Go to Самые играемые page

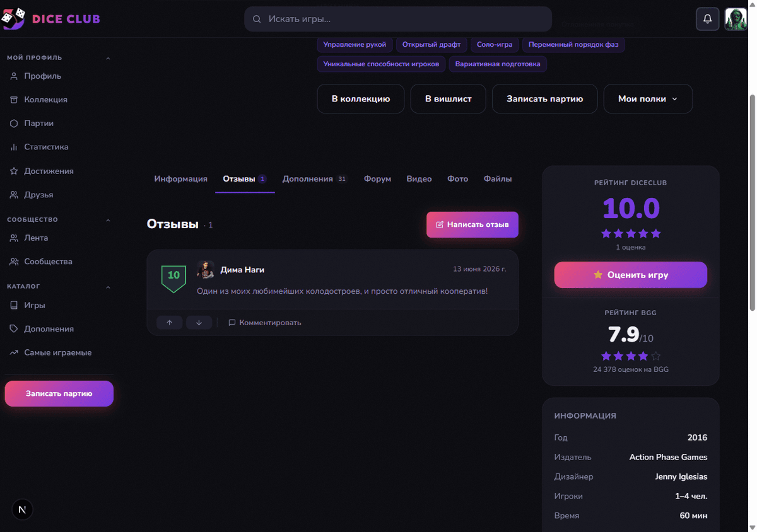[58, 352]
